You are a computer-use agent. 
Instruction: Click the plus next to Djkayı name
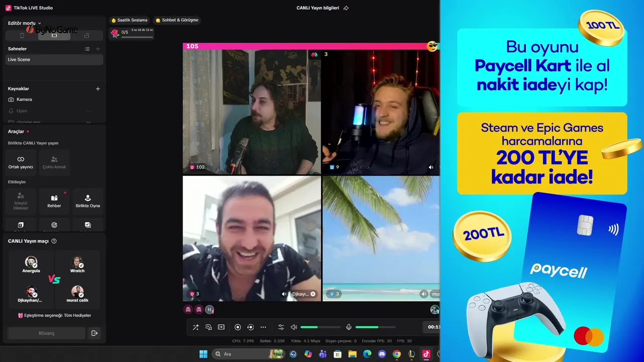(x=313, y=294)
